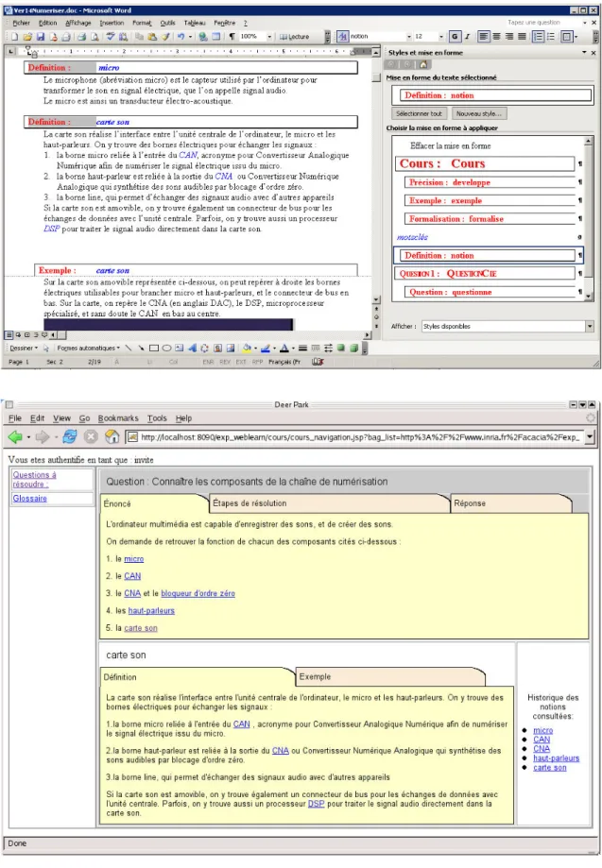This screenshot has width=602, height=868.
Task: Apply the 'Exemple : exemple' style
Action: click(490, 200)
